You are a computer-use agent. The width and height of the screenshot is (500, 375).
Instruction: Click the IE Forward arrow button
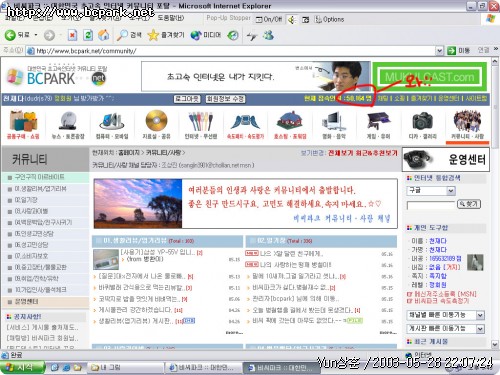coord(49,35)
